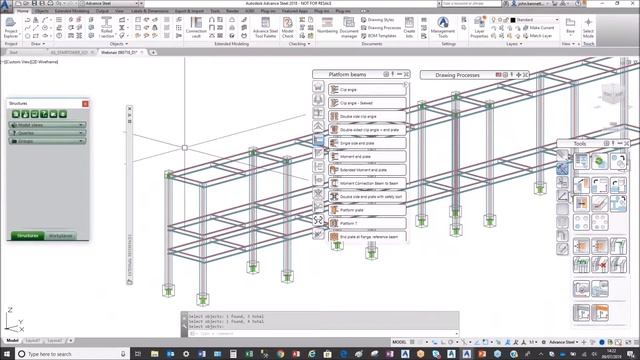The height and width of the screenshot is (360, 640).
Task: Click the Drawing Processes palette title bar
Action: (x=457, y=75)
